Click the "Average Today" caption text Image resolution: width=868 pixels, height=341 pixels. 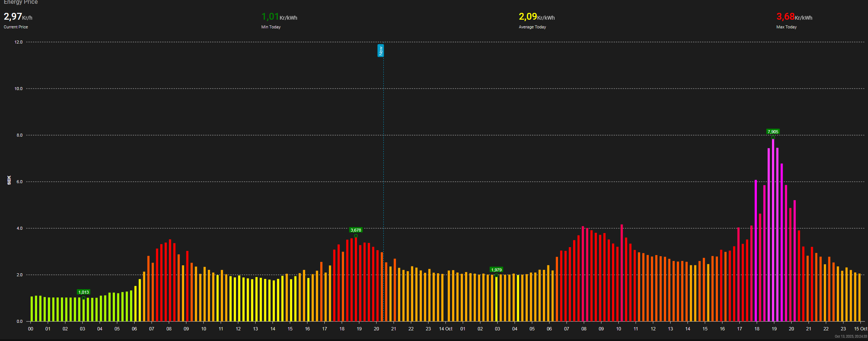point(532,27)
